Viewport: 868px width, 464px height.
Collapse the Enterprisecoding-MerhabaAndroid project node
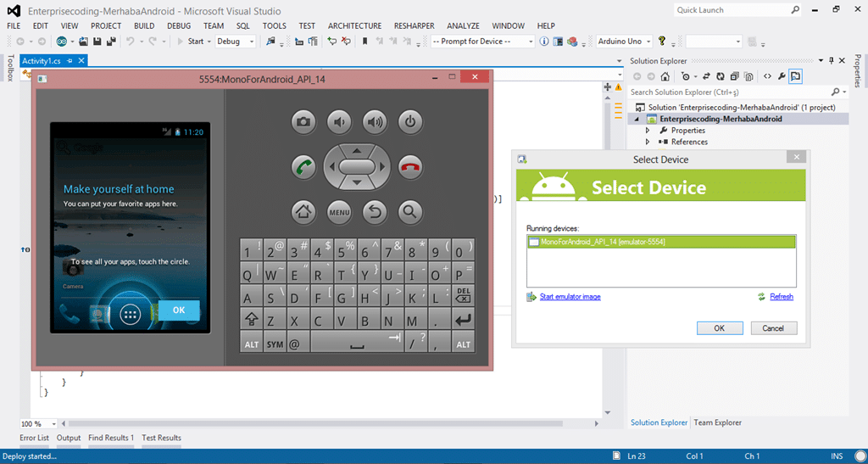637,119
